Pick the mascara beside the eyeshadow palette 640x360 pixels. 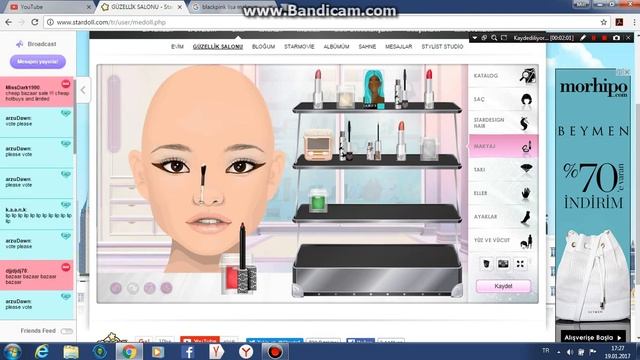coord(347,141)
